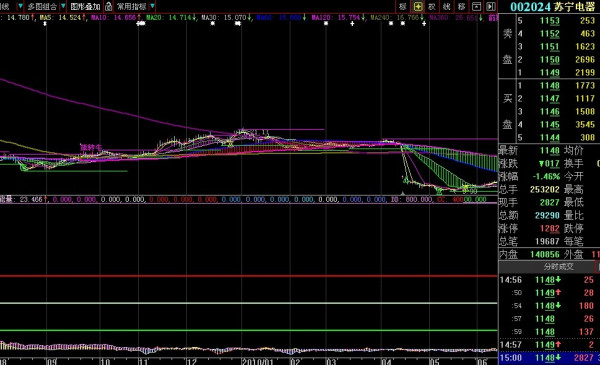Screen dimensions: 600x365
Task: Collapse side panel with the arrow icon
Action: pos(491,6)
